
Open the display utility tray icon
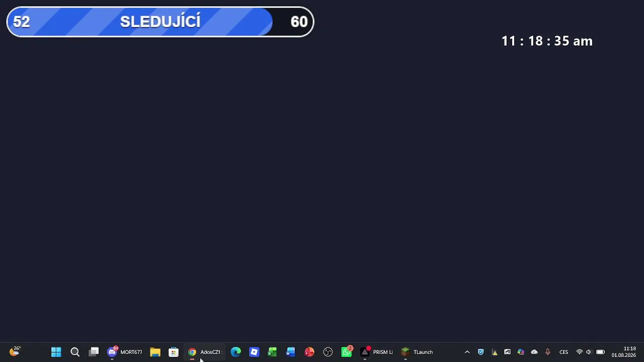coord(507,352)
